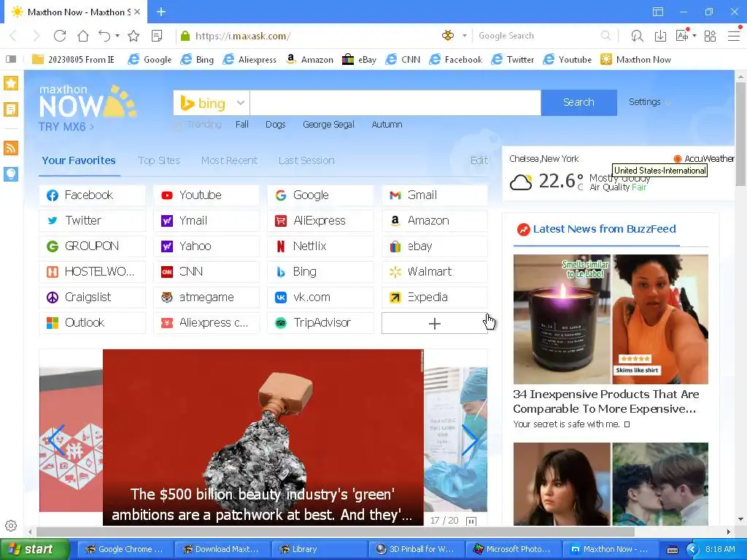
Task: Bookmark the page with the star icon
Action: point(134,36)
